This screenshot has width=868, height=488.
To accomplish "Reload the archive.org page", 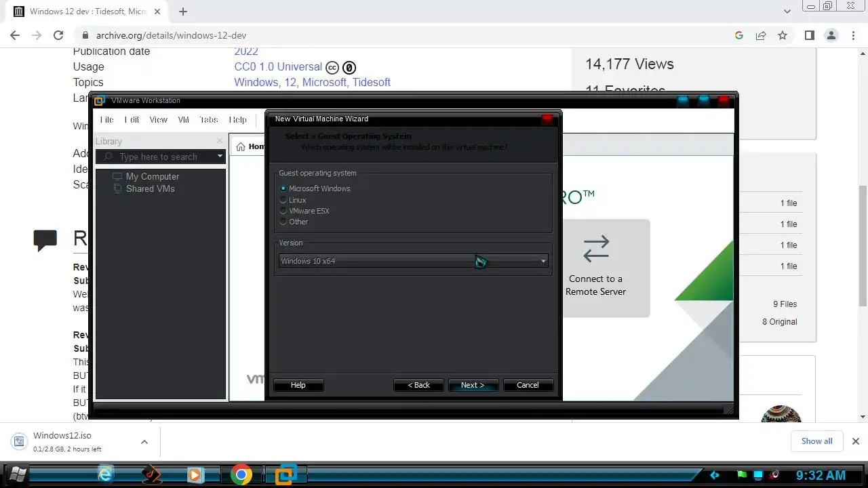I will pos(58,35).
